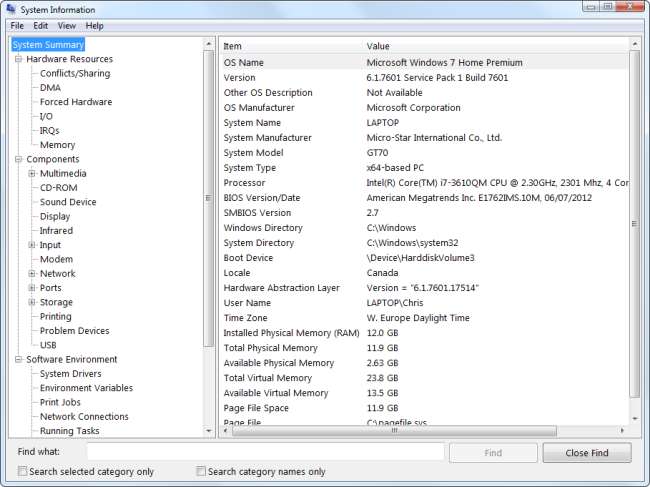Open the View menu
Viewport: 650px width, 487px height.
(x=66, y=25)
